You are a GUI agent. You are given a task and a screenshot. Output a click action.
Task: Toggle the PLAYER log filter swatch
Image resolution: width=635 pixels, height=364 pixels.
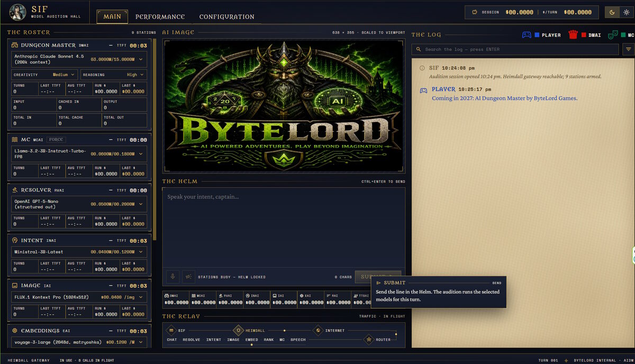pyautogui.click(x=537, y=35)
